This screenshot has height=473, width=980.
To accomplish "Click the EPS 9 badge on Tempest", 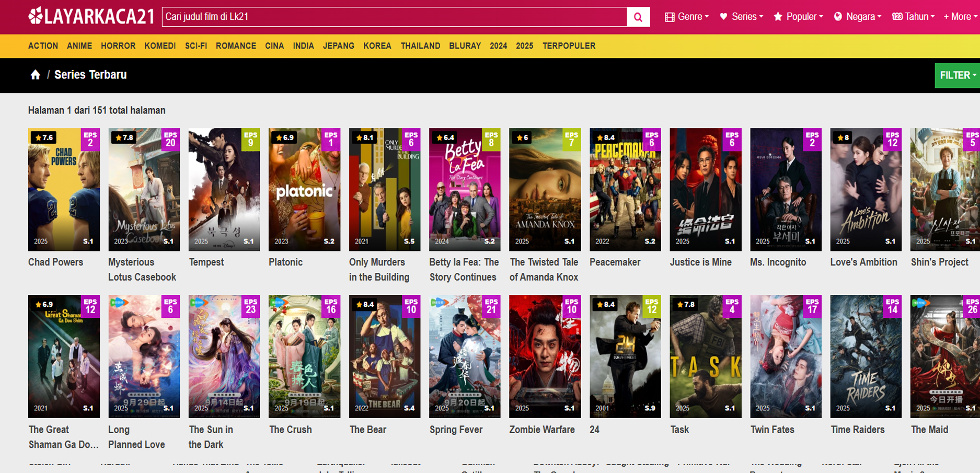I will 251,140.
